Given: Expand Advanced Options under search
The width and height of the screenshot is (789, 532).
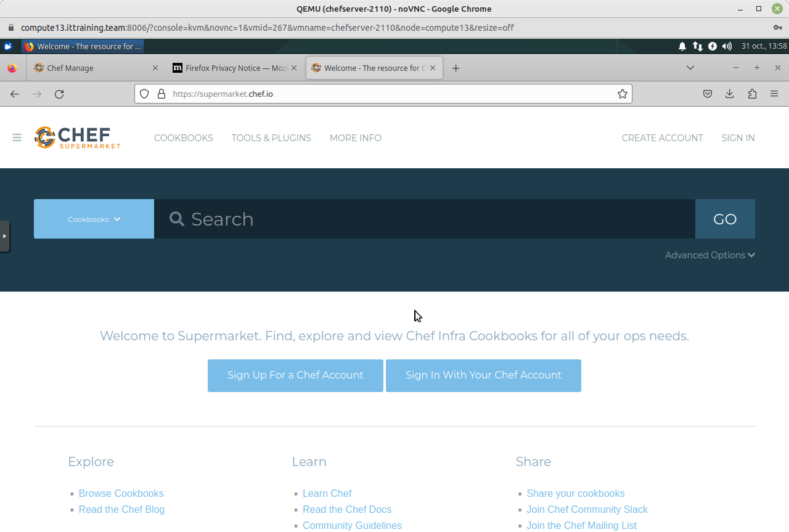Looking at the screenshot, I should pyautogui.click(x=709, y=255).
